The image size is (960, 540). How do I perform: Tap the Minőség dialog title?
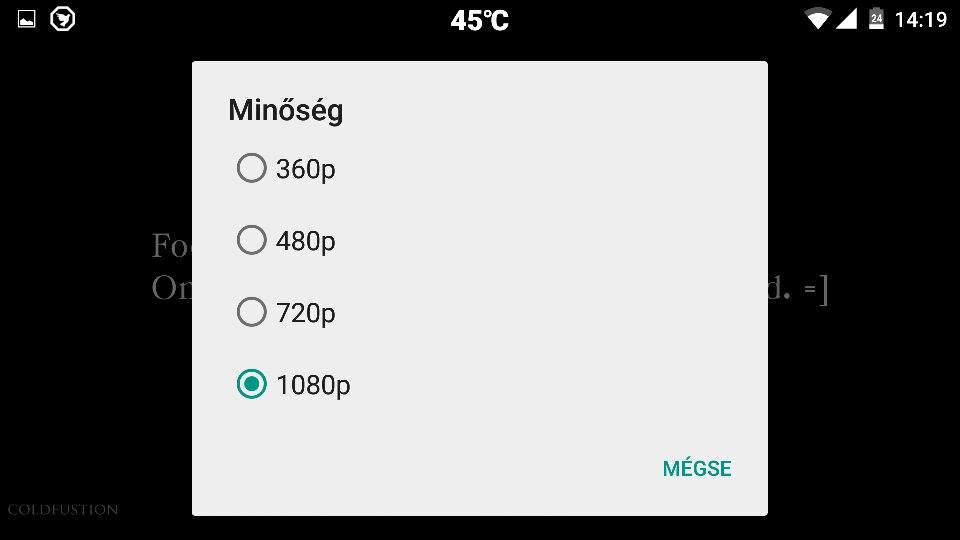pyautogui.click(x=285, y=111)
